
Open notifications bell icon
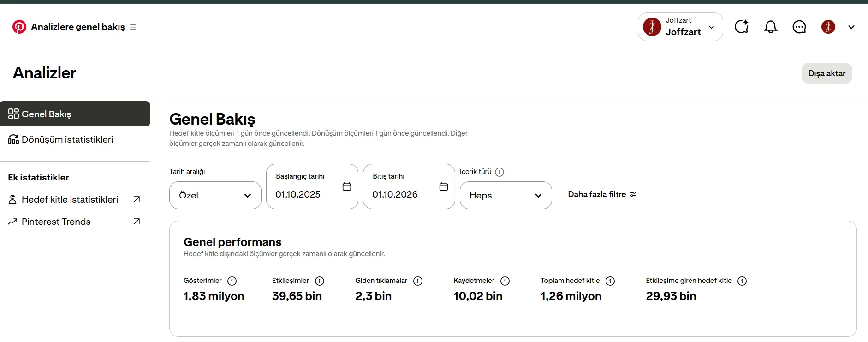coord(771,27)
